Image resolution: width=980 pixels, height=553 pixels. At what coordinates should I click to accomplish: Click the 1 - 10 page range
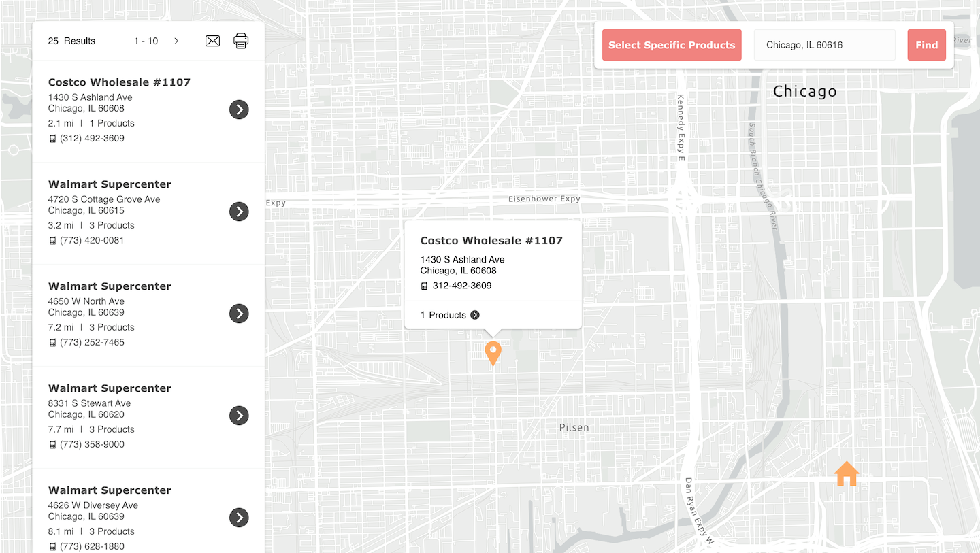coord(146,41)
